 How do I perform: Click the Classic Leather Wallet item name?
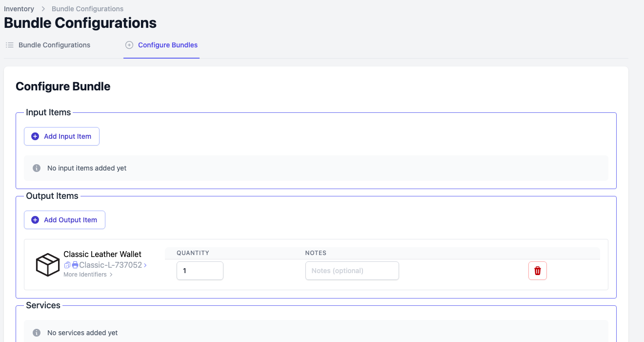point(102,254)
